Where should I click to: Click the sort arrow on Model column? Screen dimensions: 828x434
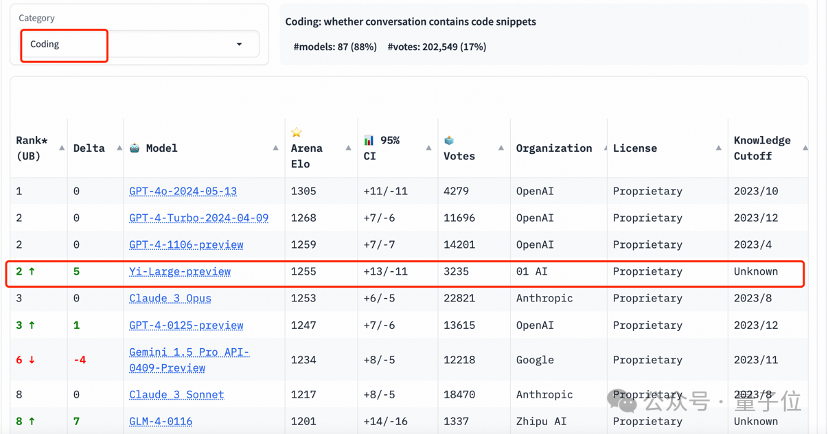click(x=276, y=148)
